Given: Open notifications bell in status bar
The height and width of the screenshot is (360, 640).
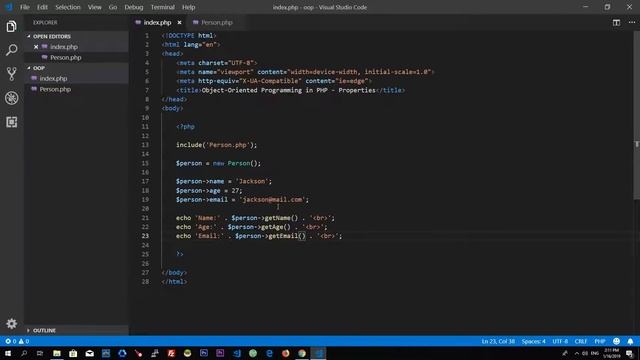Looking at the screenshot, I should point(630,341).
